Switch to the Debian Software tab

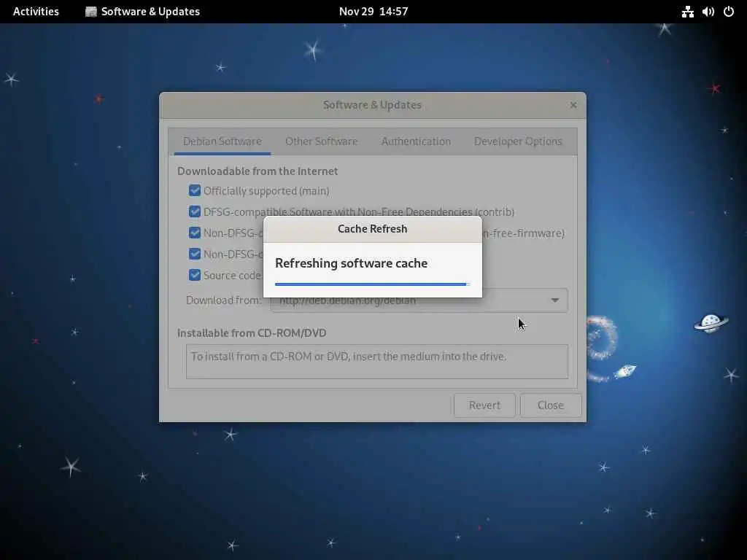(222, 141)
